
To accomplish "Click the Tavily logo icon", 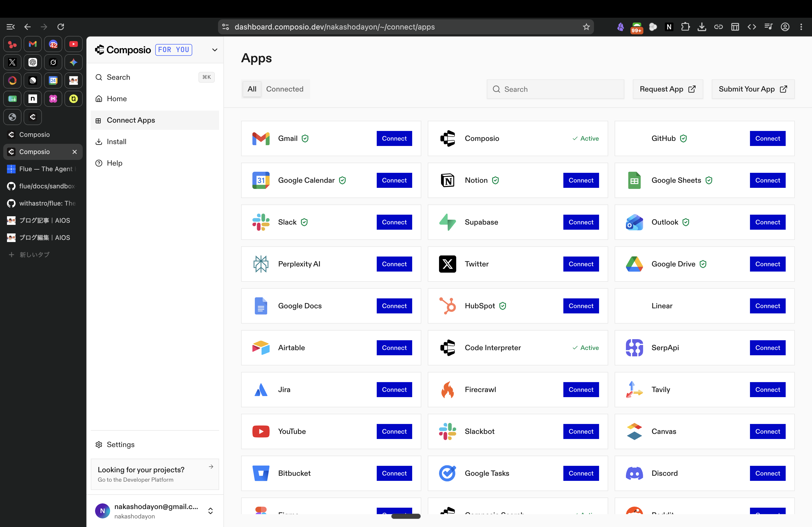I will 634,390.
